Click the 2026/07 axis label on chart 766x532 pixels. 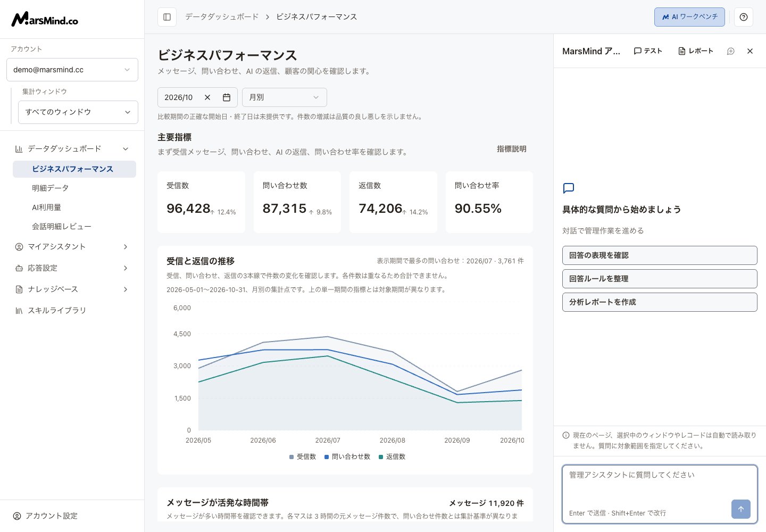[328, 440]
